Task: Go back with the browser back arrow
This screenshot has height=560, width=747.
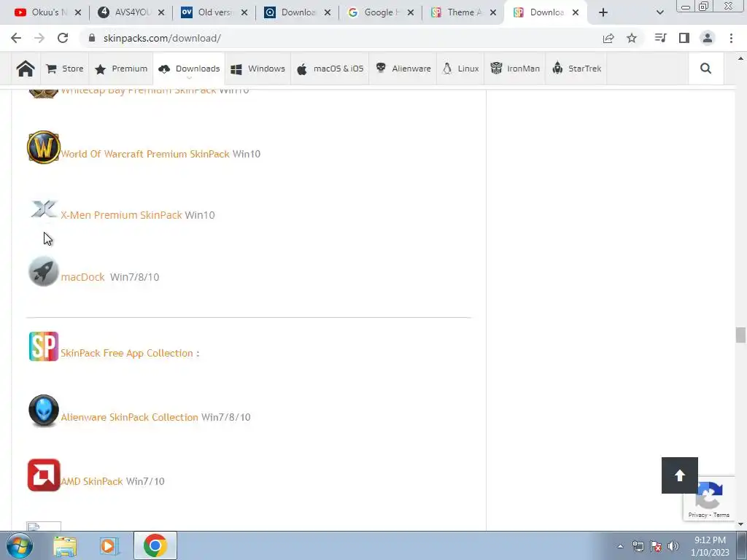Action: coord(16,38)
